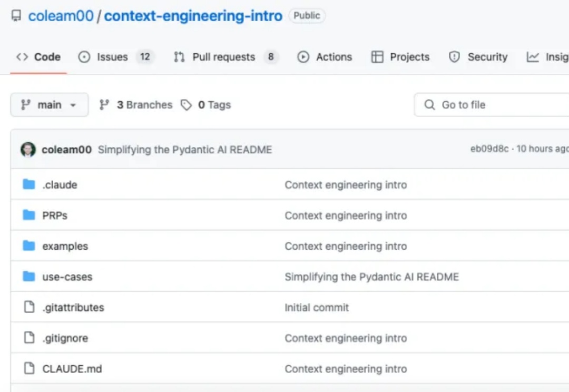Click the pull request merge icon
Image resolution: width=569 pixels, height=392 pixels.
click(179, 57)
